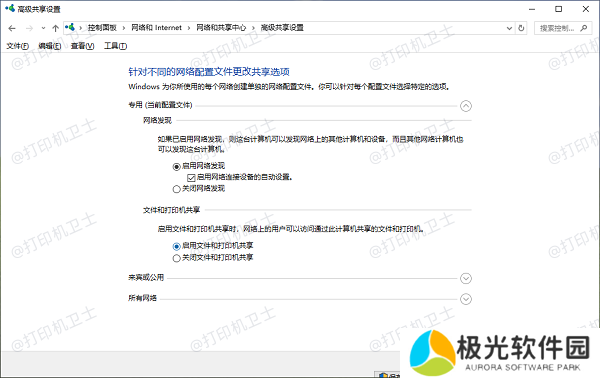600x378 pixels.
Task: Click the heading 针对不同的网络配置文件更改共享选项
Action: tap(209, 72)
